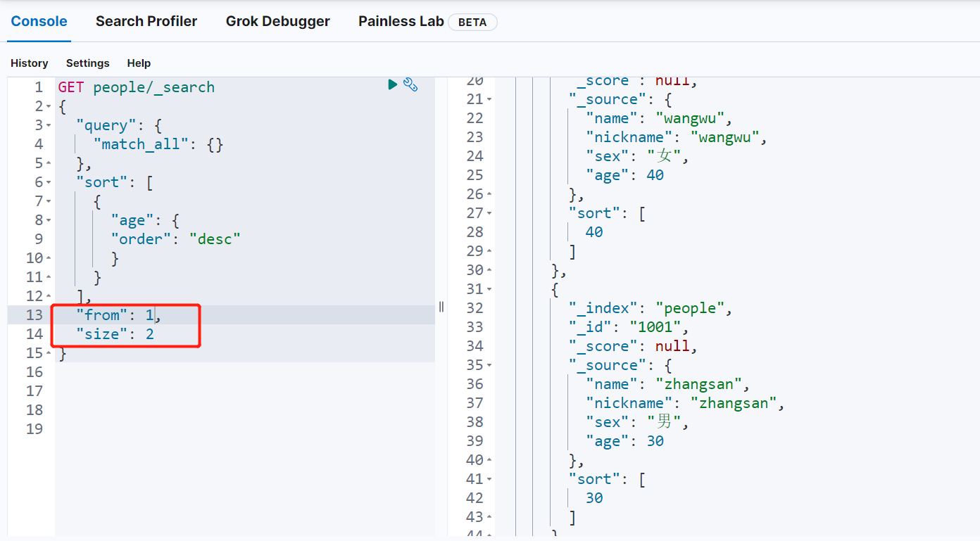Collapse output "sort" array at line 27
Screen dimensions: 980x541
coord(489,214)
